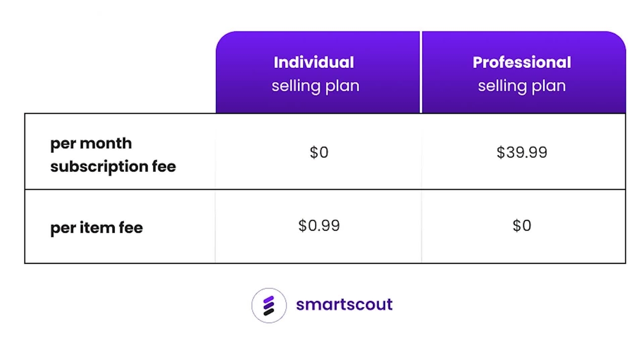
Task: Click "selling plan" text under Professional
Action: 522,85
